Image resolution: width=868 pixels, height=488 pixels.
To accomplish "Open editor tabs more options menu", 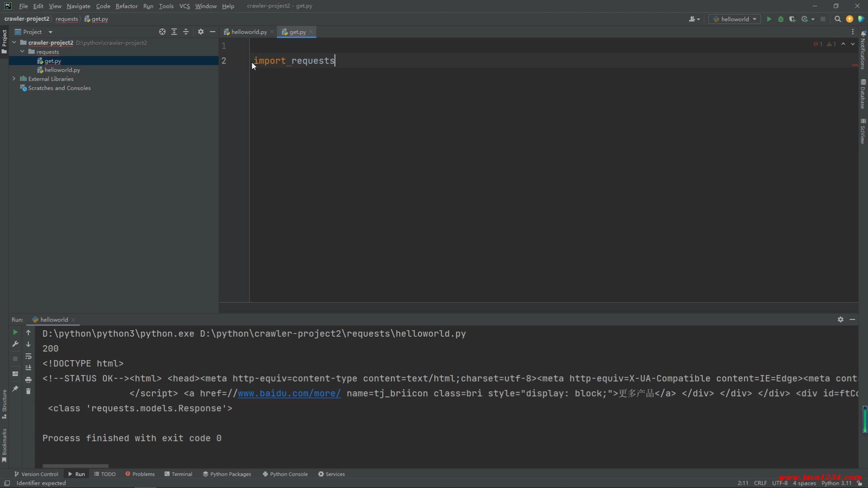I will pyautogui.click(x=853, y=32).
